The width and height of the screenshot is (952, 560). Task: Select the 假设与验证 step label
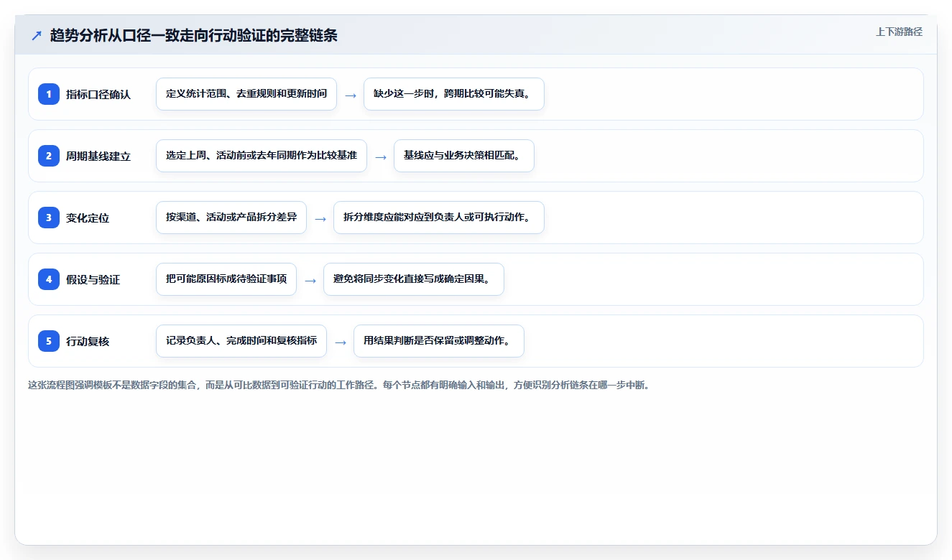tap(93, 279)
